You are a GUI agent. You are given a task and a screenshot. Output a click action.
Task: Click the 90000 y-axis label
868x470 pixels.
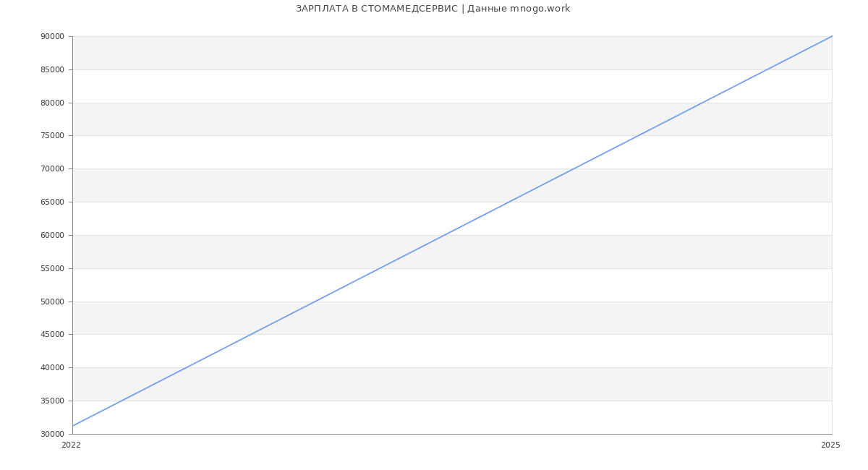tap(52, 37)
